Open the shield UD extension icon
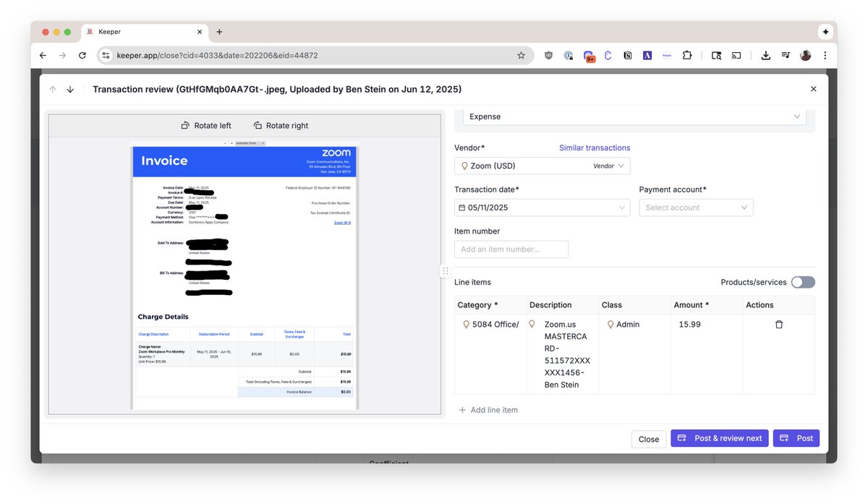Screen dimensions: 868x504 point(549,55)
